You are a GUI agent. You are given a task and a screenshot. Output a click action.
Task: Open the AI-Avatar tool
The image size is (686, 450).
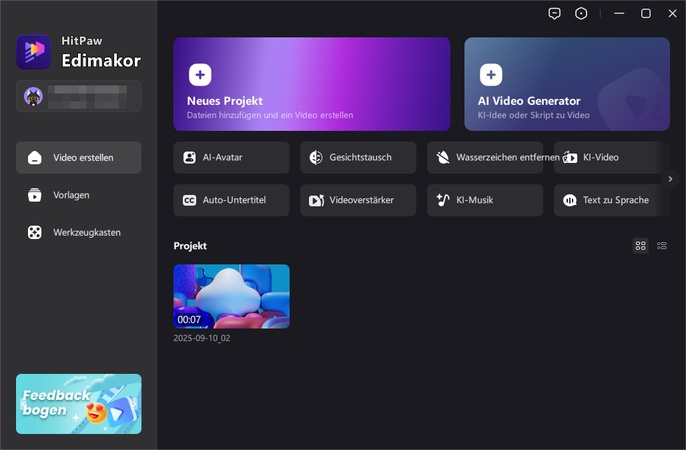(231, 158)
